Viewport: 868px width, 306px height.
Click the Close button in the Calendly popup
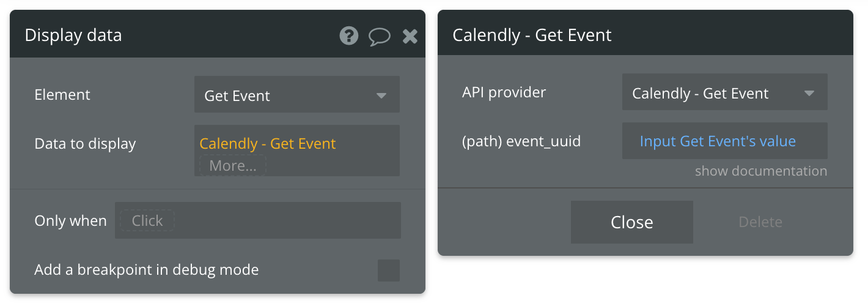632,222
